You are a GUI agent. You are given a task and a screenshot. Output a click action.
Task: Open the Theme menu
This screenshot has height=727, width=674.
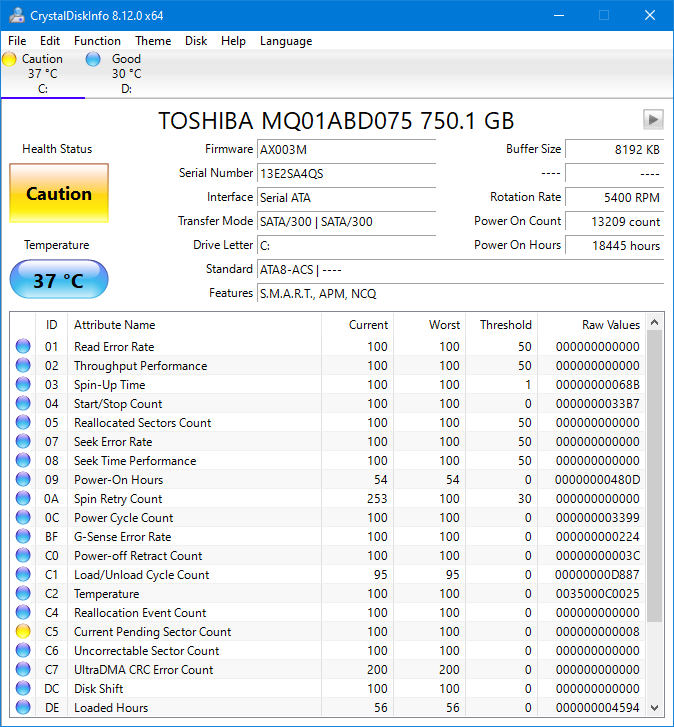pyautogui.click(x=153, y=41)
